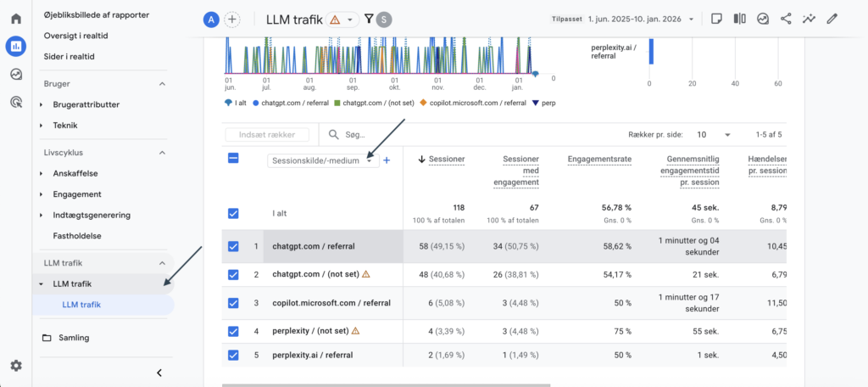This screenshot has width=868, height=387.
Task: Open the Explore icon in left rail
Action: tap(15, 74)
